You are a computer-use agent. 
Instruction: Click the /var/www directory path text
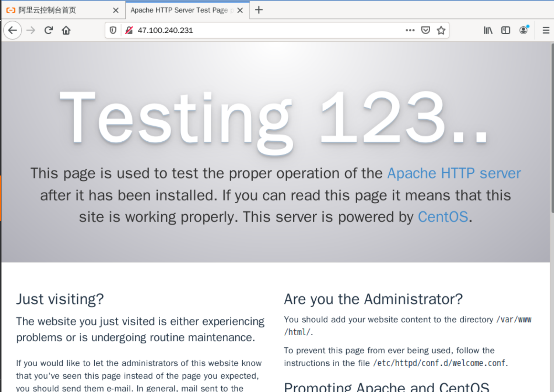(x=514, y=320)
